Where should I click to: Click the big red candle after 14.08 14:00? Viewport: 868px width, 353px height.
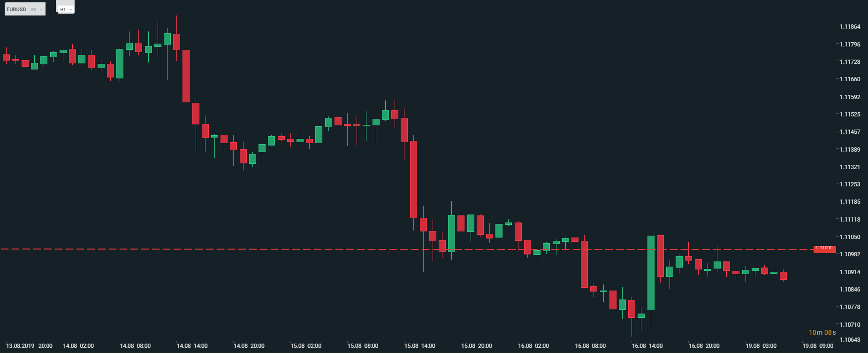[186, 76]
